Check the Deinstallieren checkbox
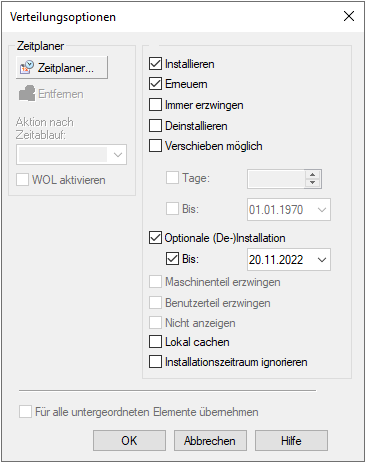 155,126
